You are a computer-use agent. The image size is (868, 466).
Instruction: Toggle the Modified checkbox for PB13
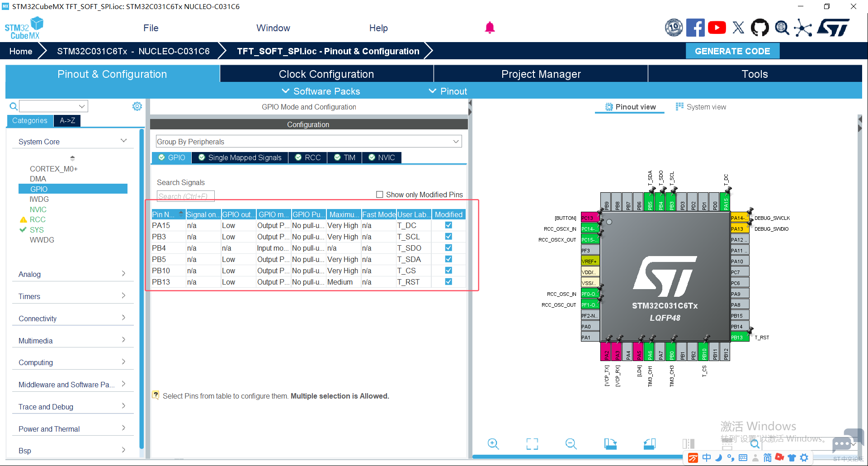point(448,281)
